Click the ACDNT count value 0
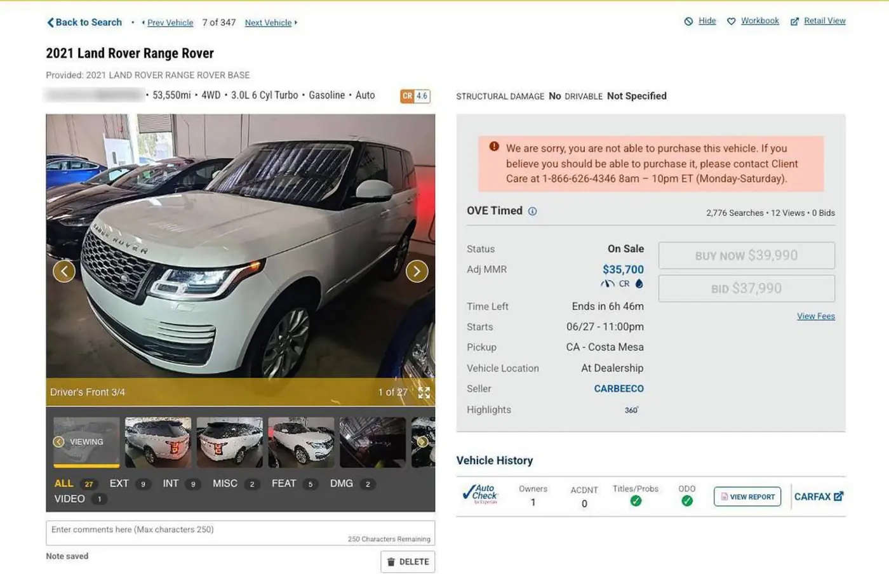Image resolution: width=889 pixels, height=588 pixels. (584, 504)
